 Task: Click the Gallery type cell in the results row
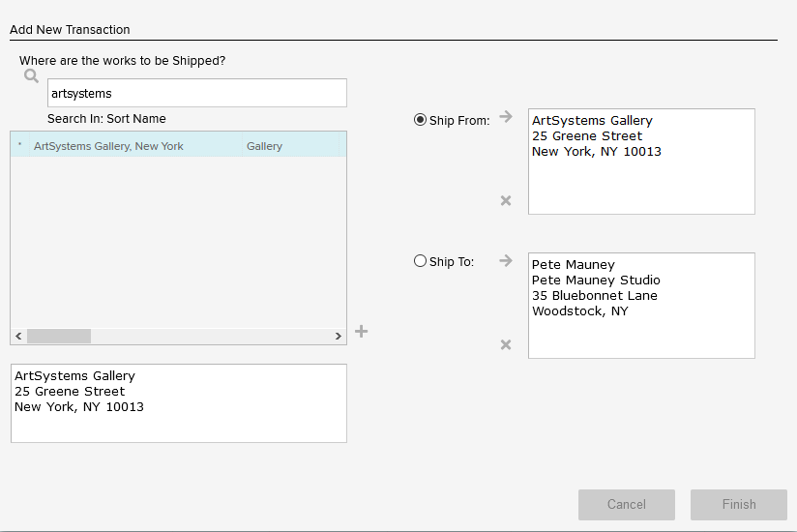click(x=264, y=146)
